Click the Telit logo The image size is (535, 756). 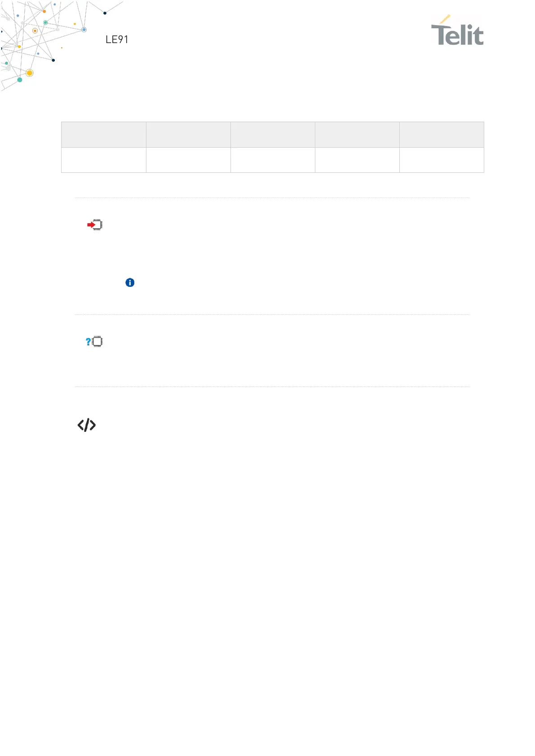[457, 30]
